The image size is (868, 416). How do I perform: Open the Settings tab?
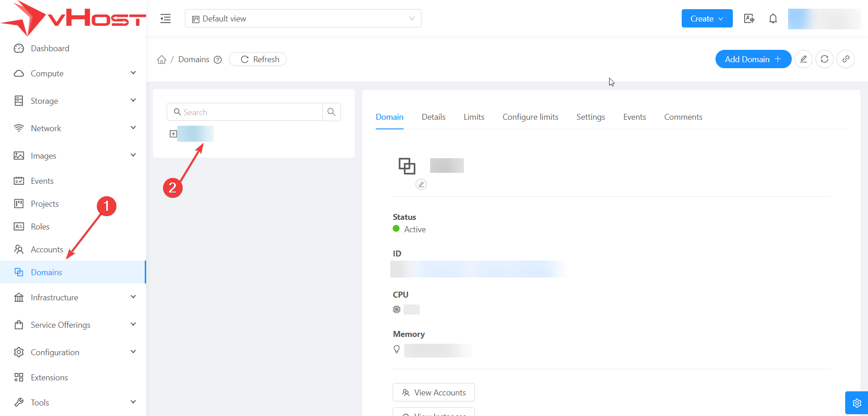point(590,117)
